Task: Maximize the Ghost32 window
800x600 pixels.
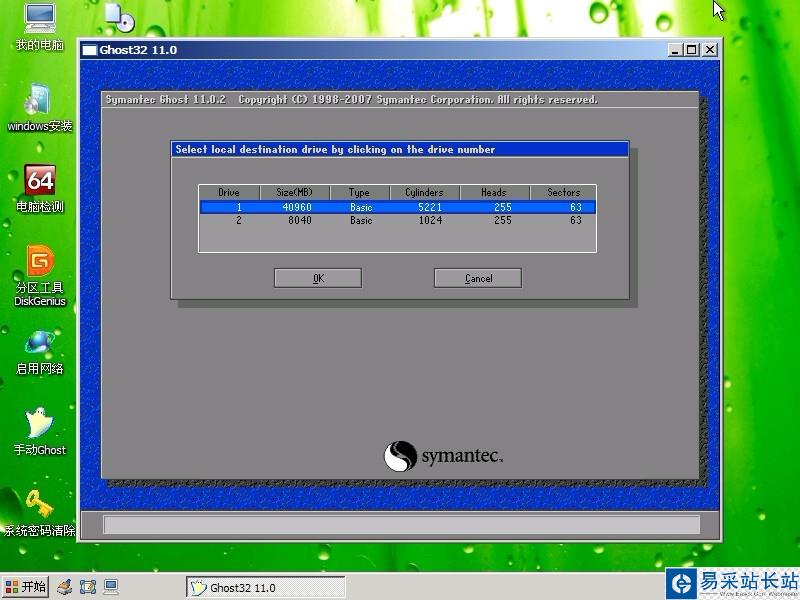Action: click(x=692, y=50)
